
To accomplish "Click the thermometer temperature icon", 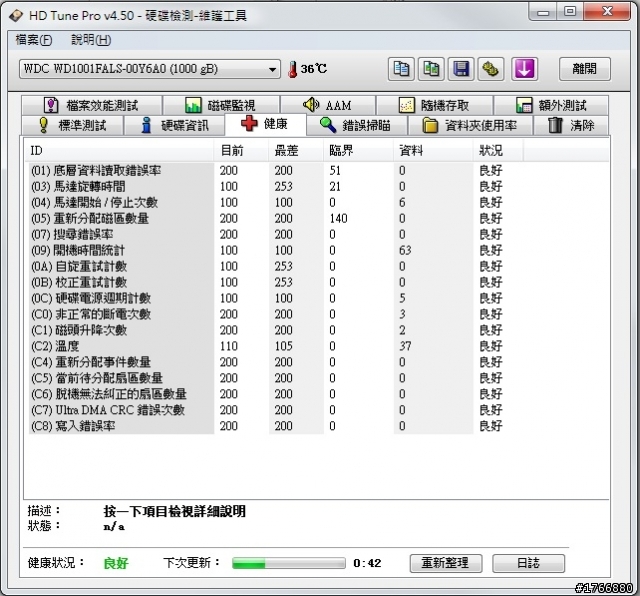I will click(x=292, y=69).
